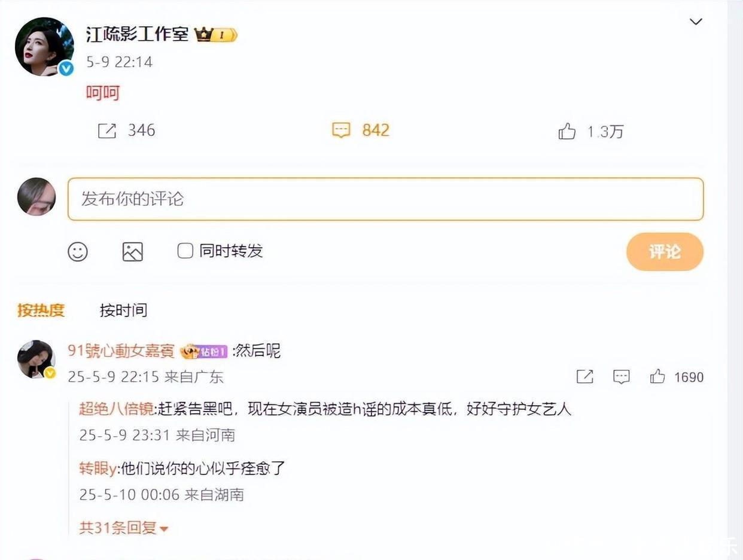The height and width of the screenshot is (560, 743).
Task: Open the 江疏影工作室 avatar thumbnail
Action: [x=44, y=47]
